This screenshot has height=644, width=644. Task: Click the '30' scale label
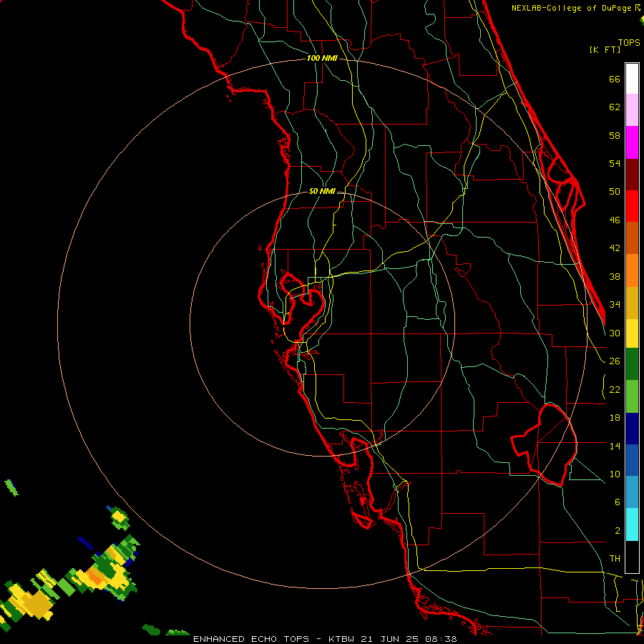[x=615, y=333]
